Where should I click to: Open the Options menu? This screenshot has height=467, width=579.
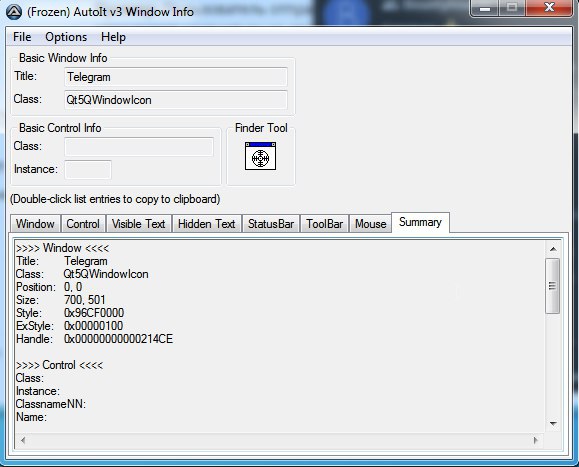point(66,37)
